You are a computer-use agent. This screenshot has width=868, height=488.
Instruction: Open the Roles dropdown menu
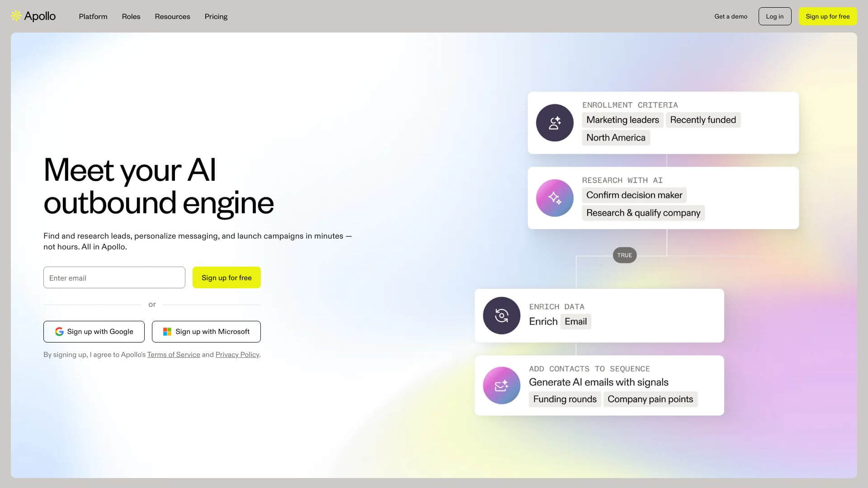(131, 16)
